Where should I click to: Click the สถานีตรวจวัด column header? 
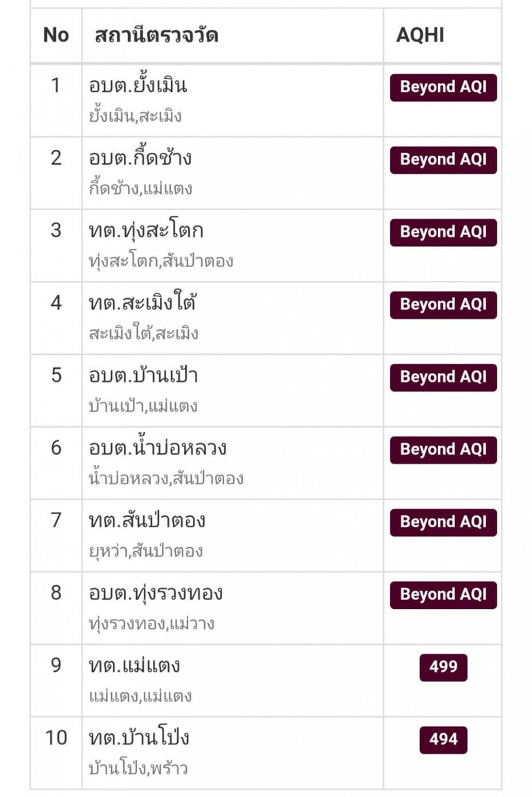coord(156,35)
